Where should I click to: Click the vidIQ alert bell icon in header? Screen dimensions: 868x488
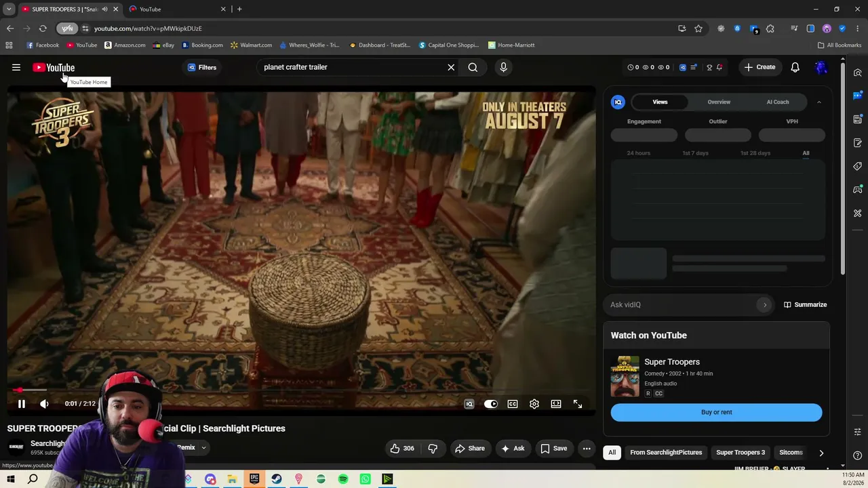(719, 67)
